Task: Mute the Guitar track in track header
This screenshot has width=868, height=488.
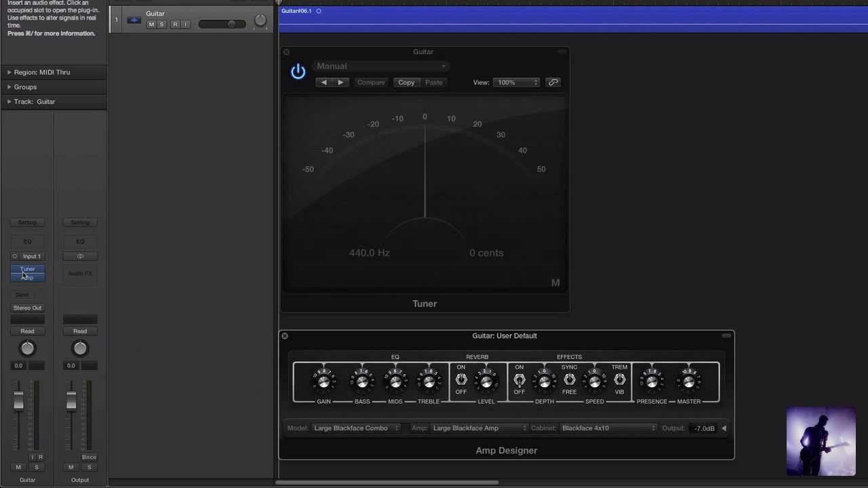Action: click(x=151, y=24)
